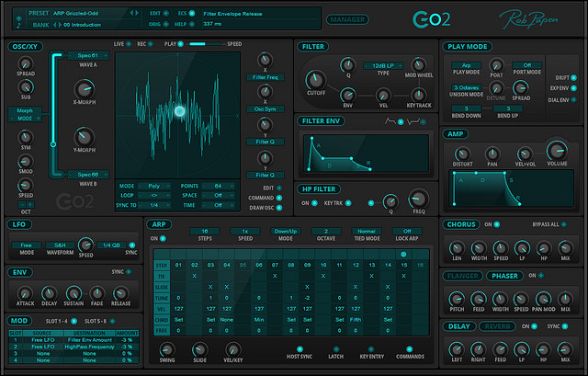Click the X-Morph knob
The width and height of the screenshot is (588, 376).
(84, 89)
